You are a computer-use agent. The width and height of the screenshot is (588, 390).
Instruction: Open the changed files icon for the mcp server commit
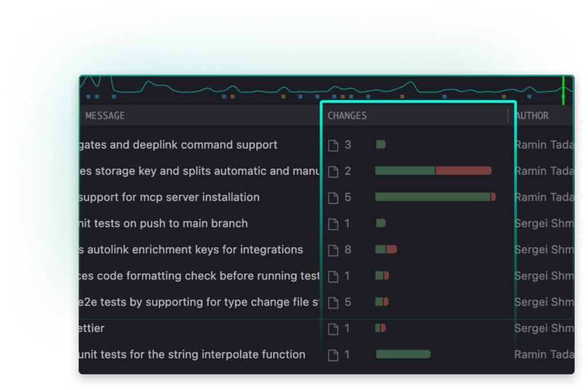tap(332, 197)
